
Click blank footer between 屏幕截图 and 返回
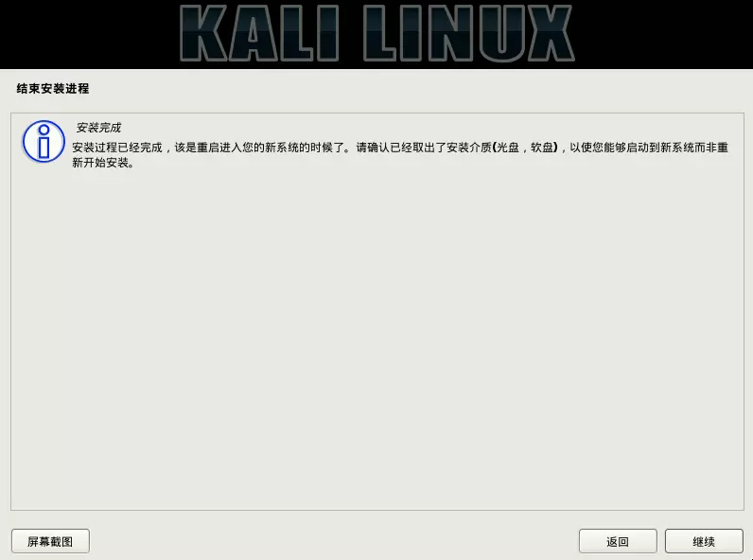pos(334,541)
